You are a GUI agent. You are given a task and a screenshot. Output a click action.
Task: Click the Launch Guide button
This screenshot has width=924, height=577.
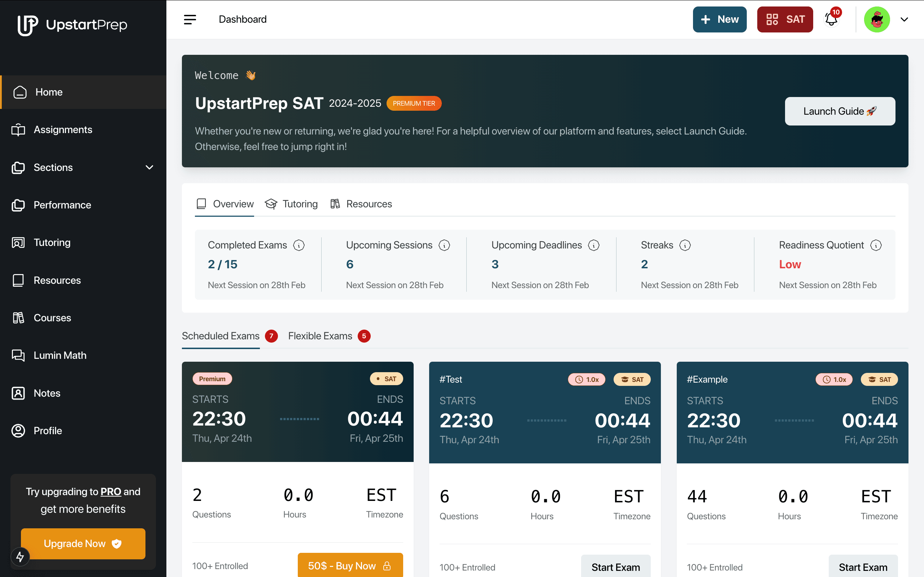[x=840, y=111]
